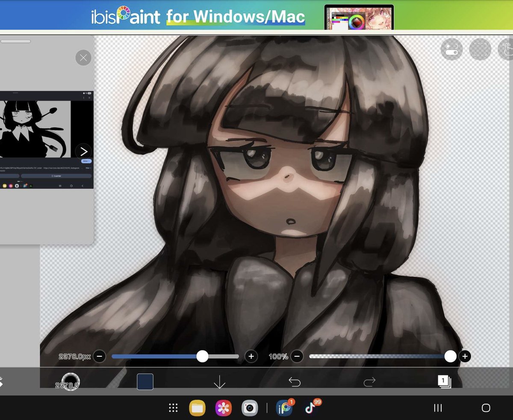
Task: Open TikTok from the taskbar
Action: (x=311, y=408)
